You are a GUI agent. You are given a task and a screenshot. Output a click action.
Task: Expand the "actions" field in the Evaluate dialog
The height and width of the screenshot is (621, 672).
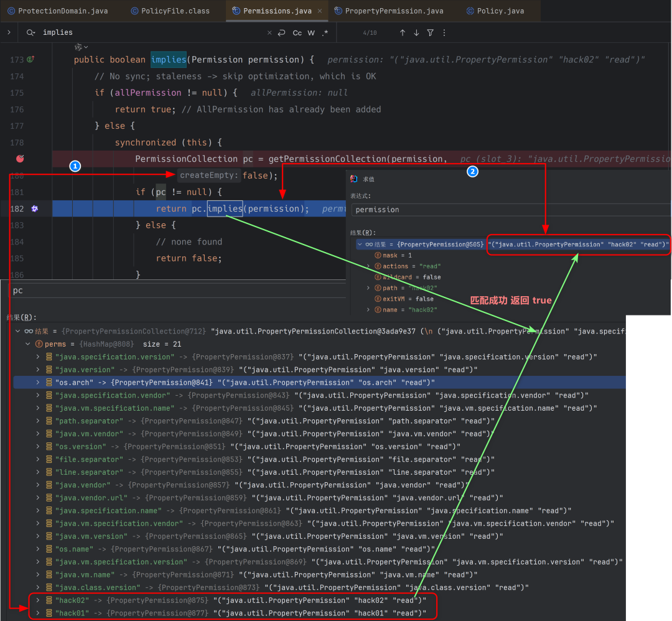pos(368,266)
